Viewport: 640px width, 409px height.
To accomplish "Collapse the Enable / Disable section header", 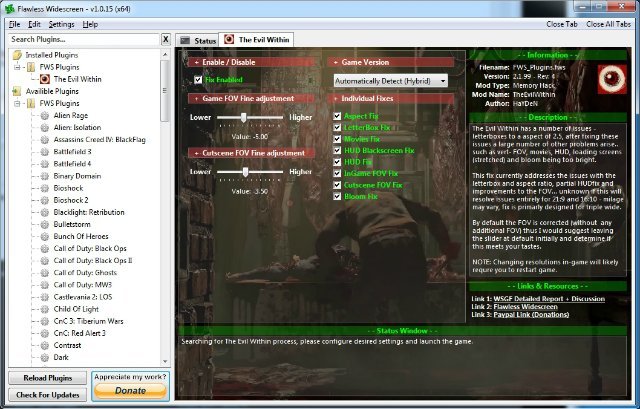I will [251, 62].
